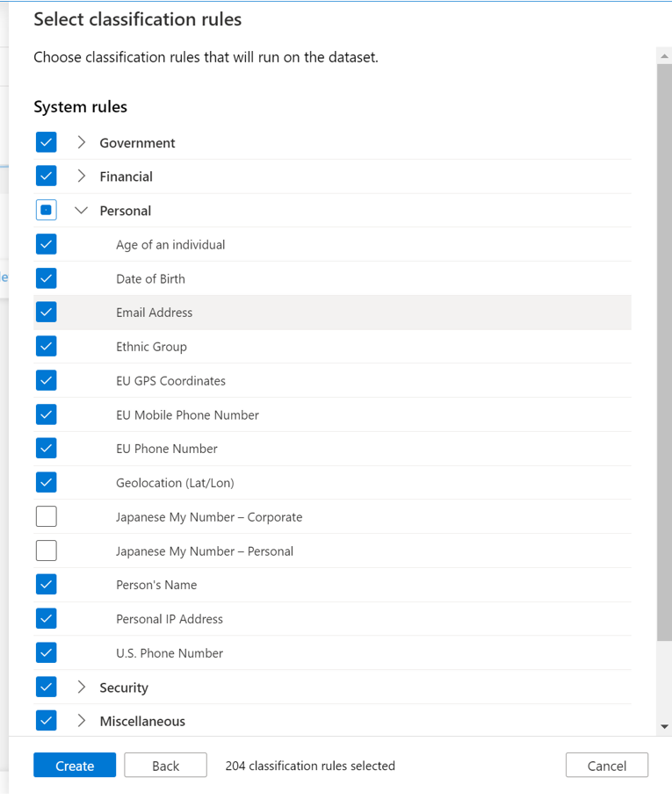Cancel the classification rules dialog
The width and height of the screenshot is (672, 799).
click(607, 765)
